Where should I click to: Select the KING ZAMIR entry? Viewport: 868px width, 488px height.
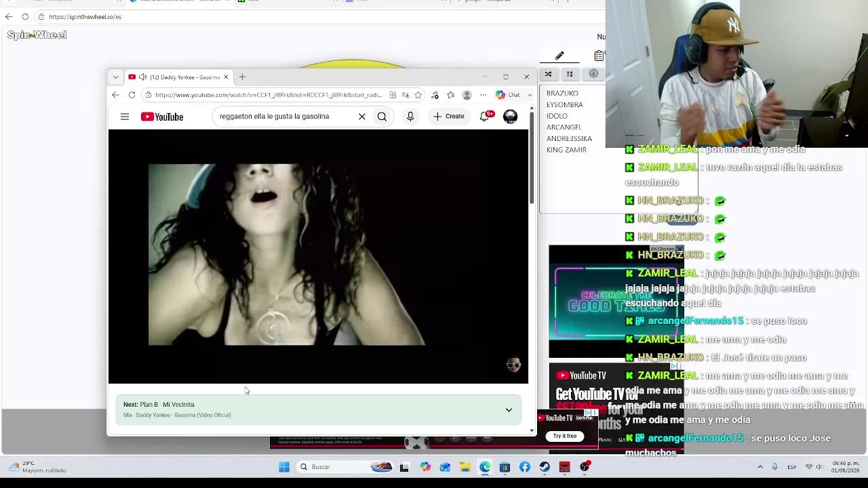(x=566, y=150)
